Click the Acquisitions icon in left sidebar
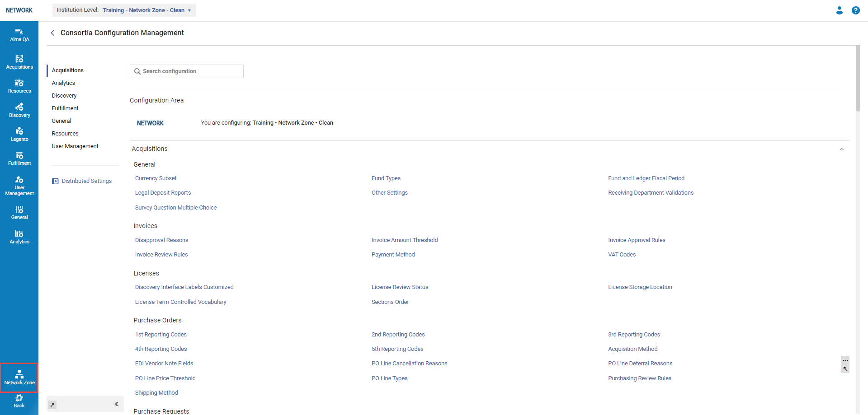 (x=19, y=62)
